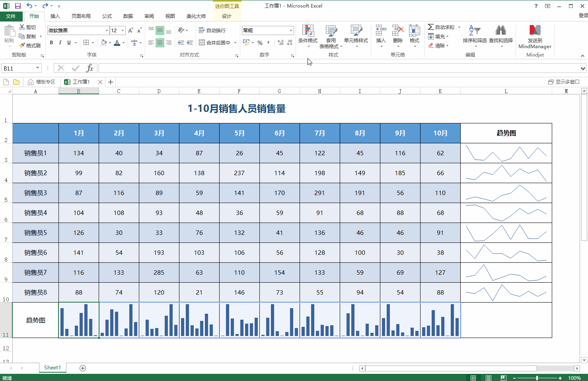
Task: Decrease decimal places
Action: point(290,43)
